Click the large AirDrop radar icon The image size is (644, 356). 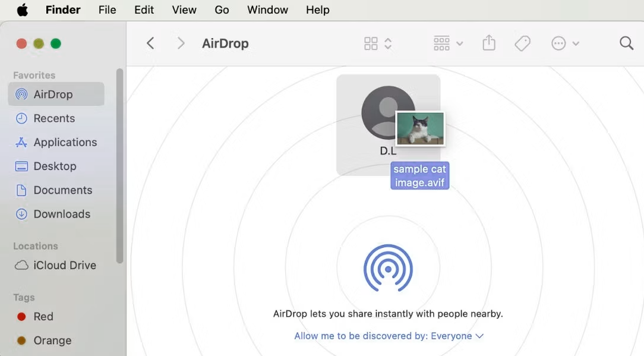click(388, 267)
